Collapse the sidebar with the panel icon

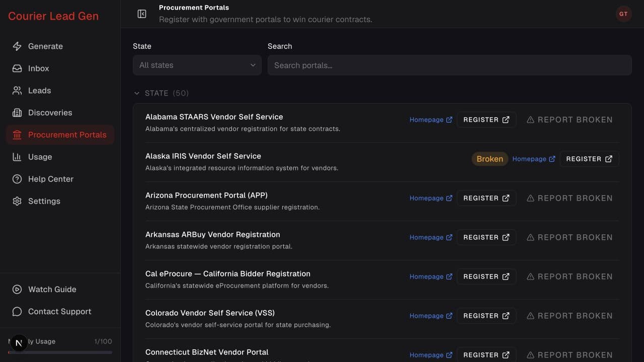142,14
